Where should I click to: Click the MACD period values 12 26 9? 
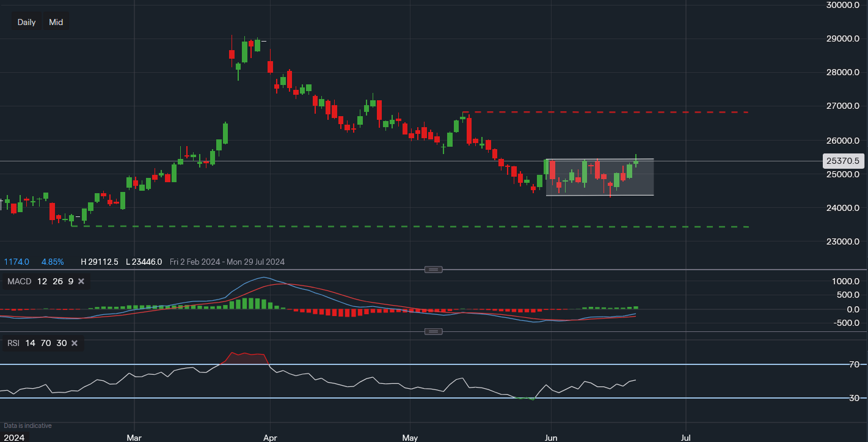click(x=55, y=282)
